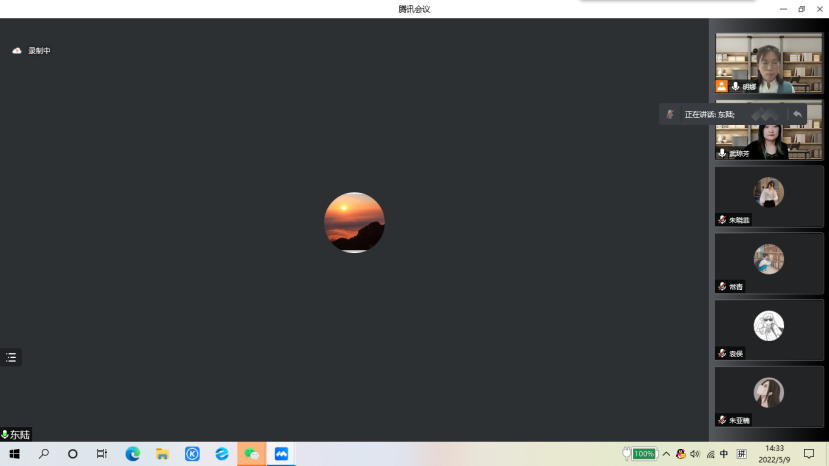Select 朱晓兰's participant thumbnail
The width and height of the screenshot is (829, 466).
coord(769,197)
